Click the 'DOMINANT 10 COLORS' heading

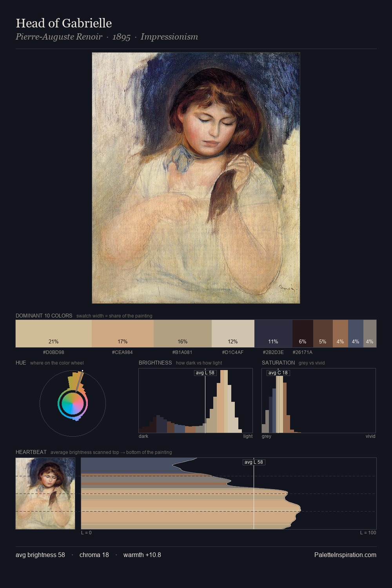click(x=44, y=316)
